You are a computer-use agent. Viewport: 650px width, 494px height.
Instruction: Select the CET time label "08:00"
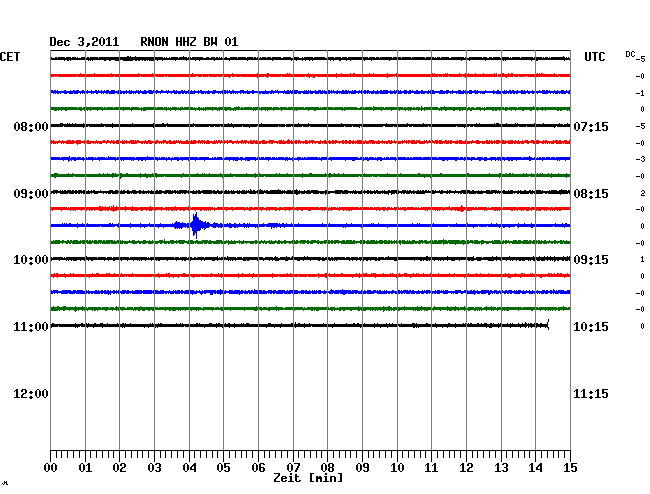31,126
